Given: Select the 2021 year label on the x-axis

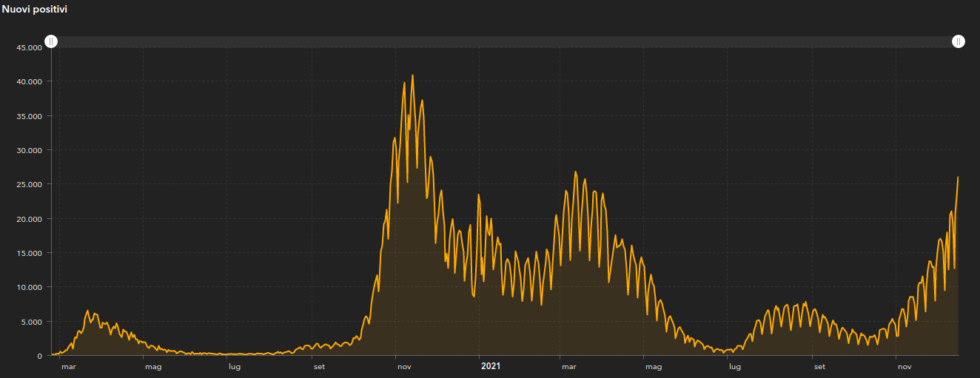Looking at the screenshot, I should pos(491,366).
